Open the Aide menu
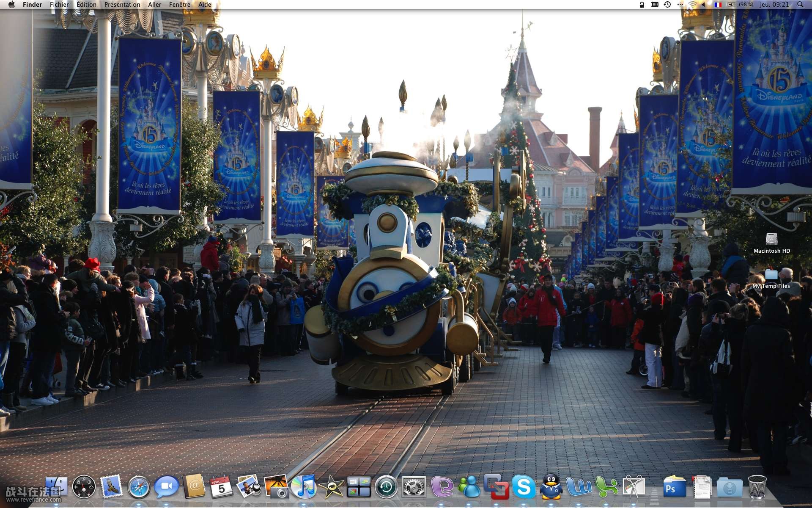The width and height of the screenshot is (812, 508). pos(205,5)
